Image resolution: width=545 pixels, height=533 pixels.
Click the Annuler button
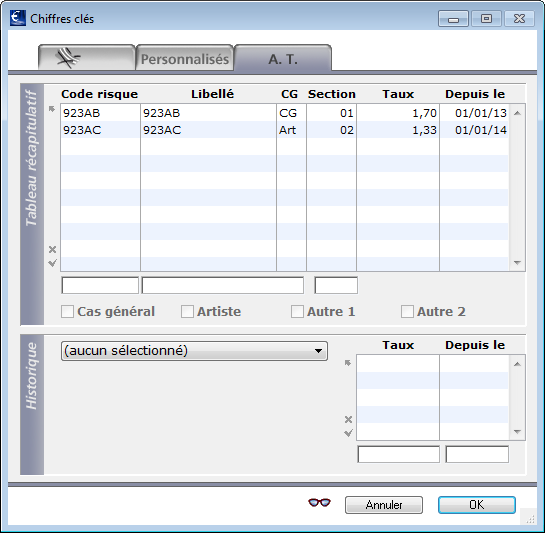(384, 505)
